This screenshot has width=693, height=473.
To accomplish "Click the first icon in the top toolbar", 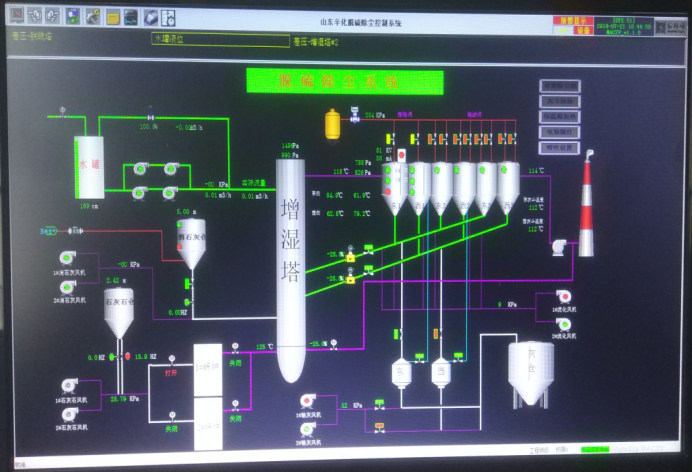I will tap(16, 17).
